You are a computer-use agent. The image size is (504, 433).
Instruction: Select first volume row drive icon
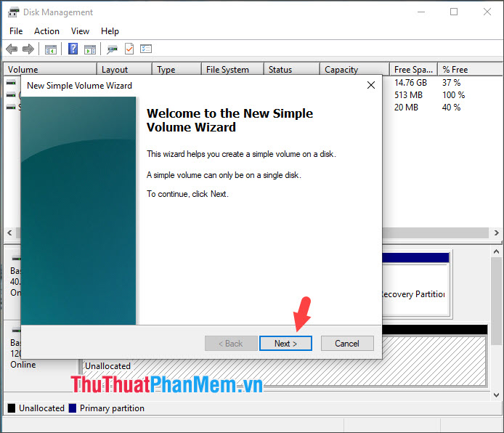click(11, 83)
